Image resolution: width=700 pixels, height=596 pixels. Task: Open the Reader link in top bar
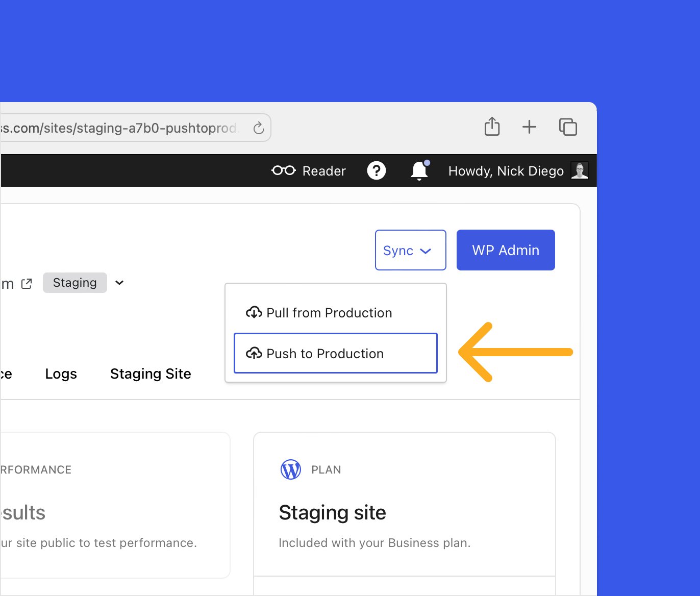tap(309, 170)
